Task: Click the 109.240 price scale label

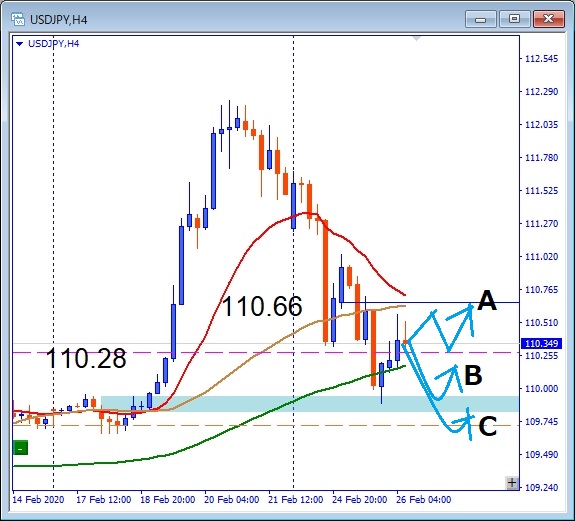Action: tap(542, 488)
